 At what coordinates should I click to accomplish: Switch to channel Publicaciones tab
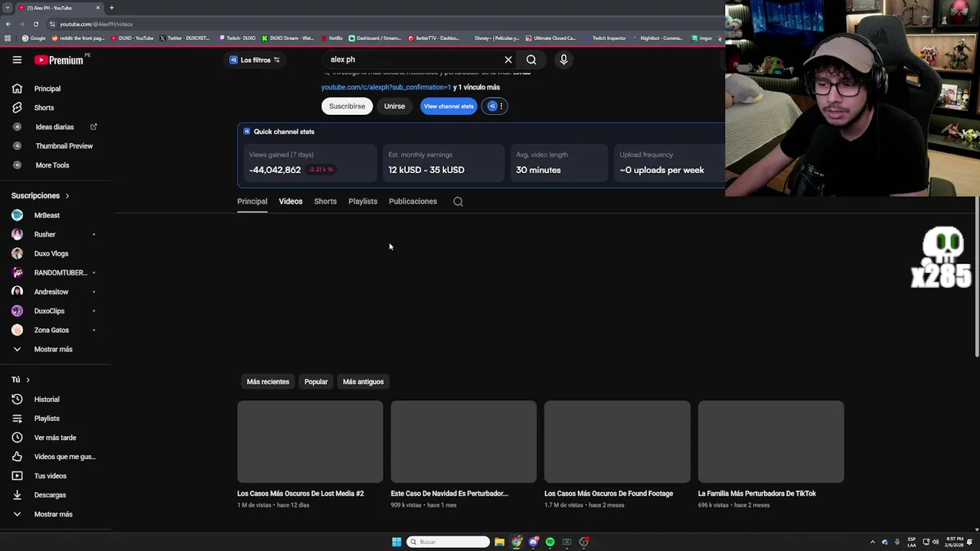413,201
